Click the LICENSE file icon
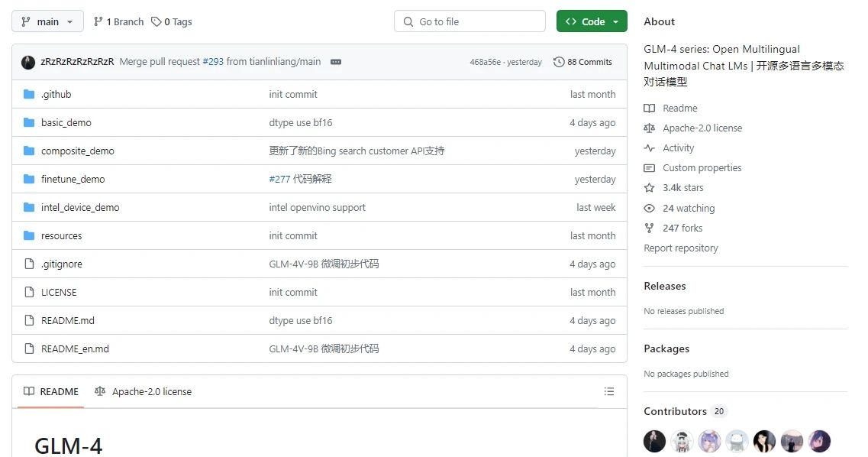The image size is (868, 457). (29, 292)
